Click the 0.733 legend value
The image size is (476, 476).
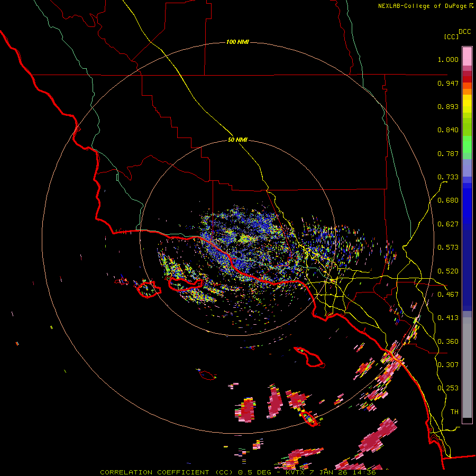click(448, 177)
